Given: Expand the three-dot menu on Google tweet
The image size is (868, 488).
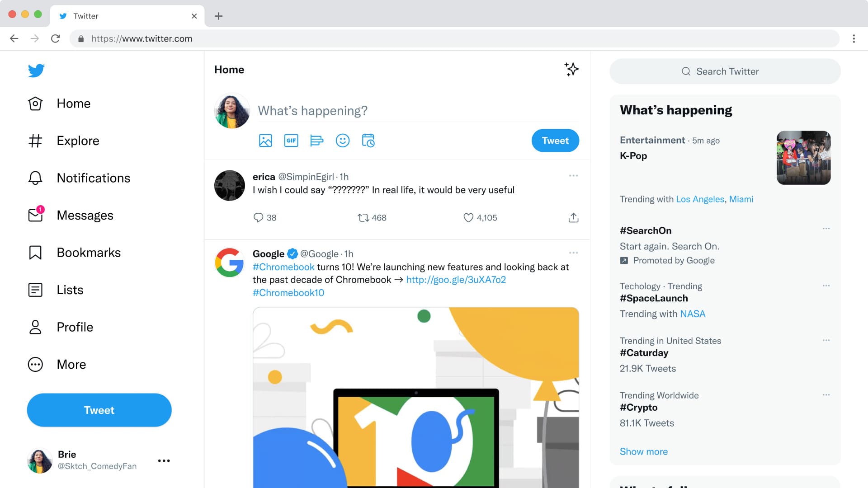Looking at the screenshot, I should coord(574,253).
